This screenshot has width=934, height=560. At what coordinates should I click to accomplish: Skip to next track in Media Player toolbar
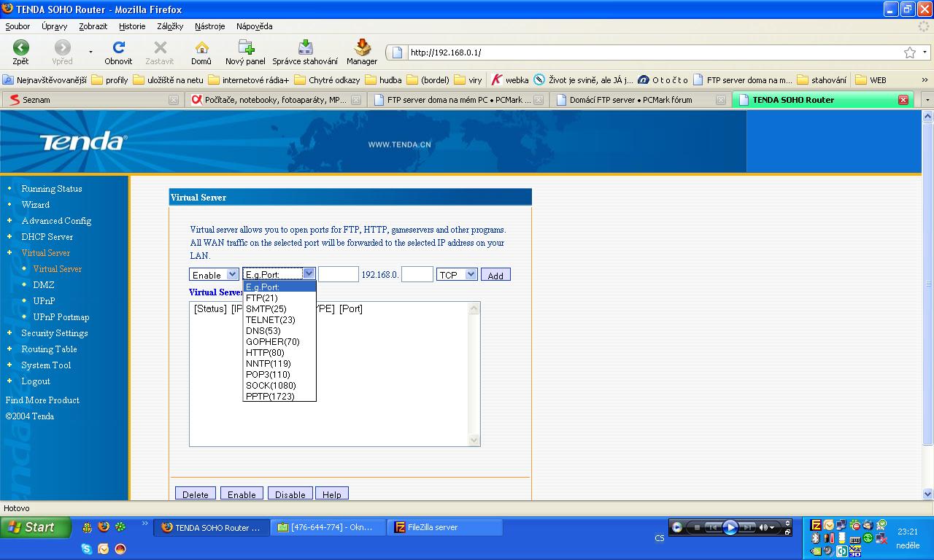click(x=748, y=527)
